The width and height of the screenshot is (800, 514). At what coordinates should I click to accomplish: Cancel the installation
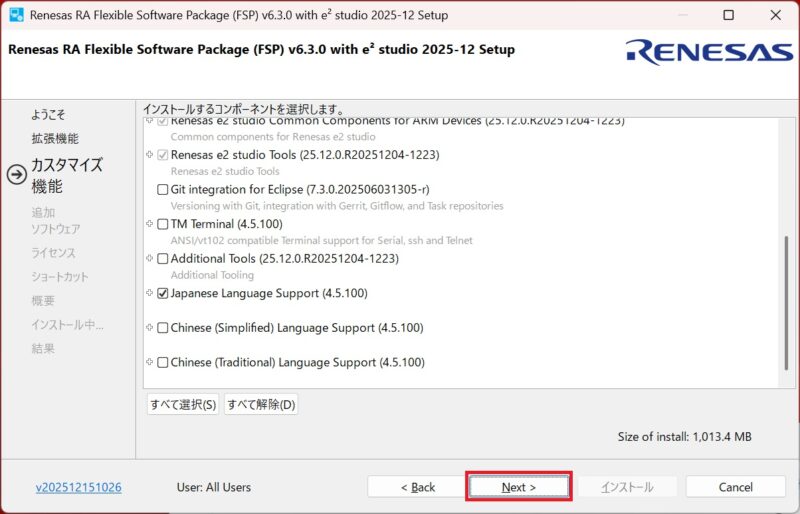[735, 487]
